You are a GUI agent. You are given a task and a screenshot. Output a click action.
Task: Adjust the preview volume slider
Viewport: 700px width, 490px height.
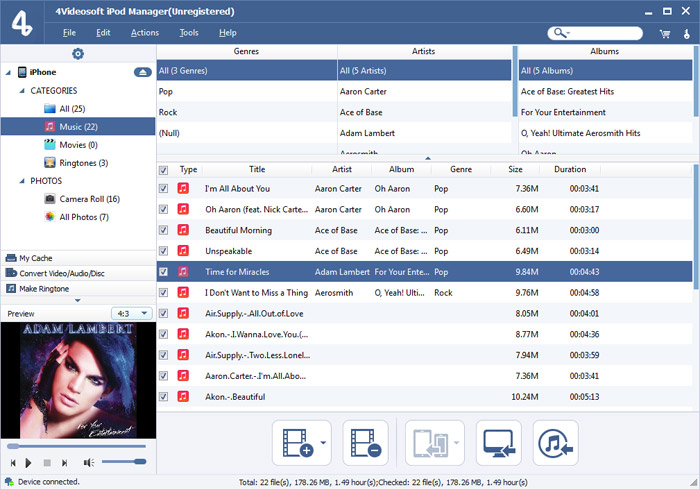click(124, 461)
